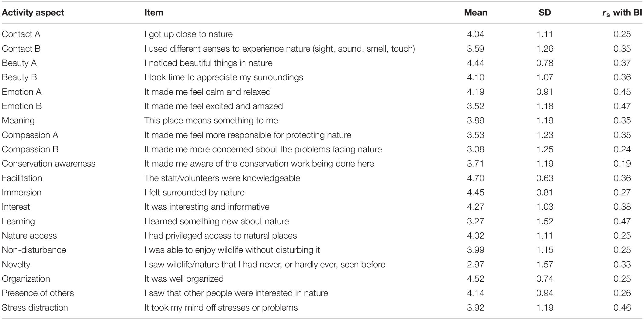This screenshot has width=644, height=320.
Task: Click the 'Activity aspect' column header
Action: coord(33,12)
